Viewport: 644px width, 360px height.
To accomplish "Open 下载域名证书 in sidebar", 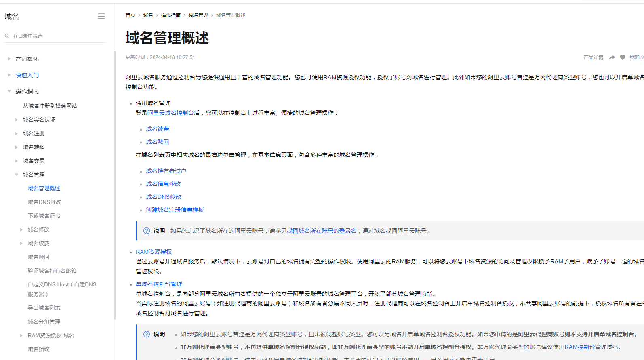I will (44, 216).
